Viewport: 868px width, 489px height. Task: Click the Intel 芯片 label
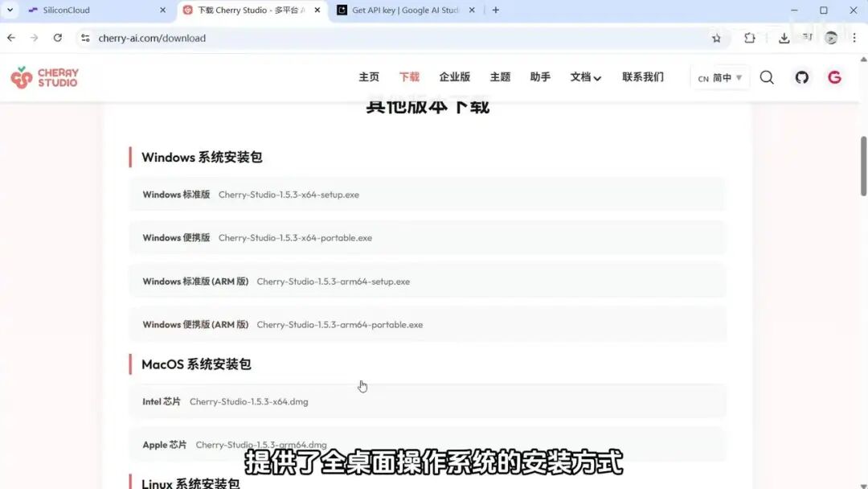161,402
